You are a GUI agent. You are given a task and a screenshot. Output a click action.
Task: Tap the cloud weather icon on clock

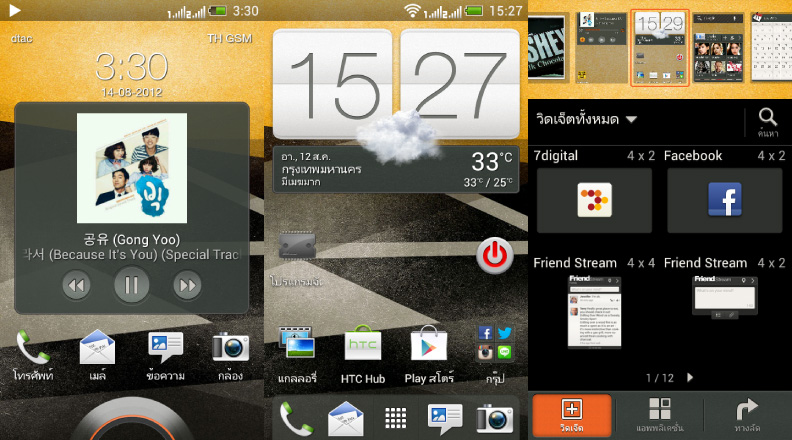pyautogui.click(x=398, y=136)
